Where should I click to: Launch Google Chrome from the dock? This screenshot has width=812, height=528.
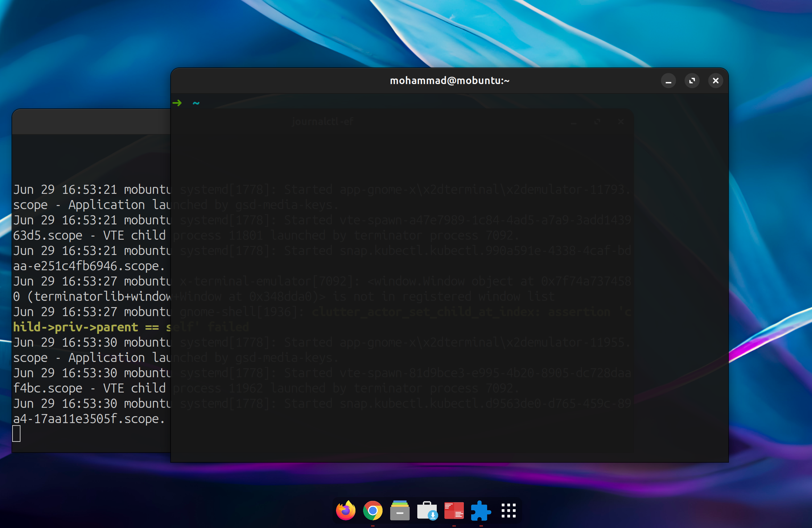point(372,511)
